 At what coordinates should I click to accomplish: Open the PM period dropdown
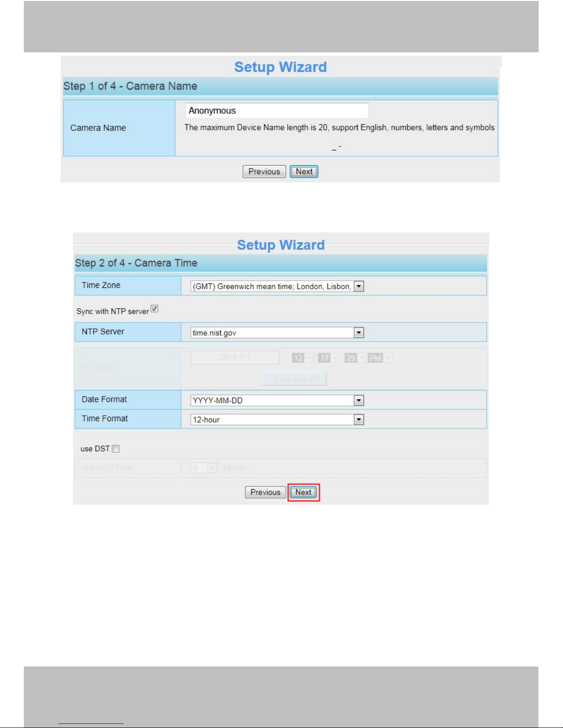coord(380,358)
